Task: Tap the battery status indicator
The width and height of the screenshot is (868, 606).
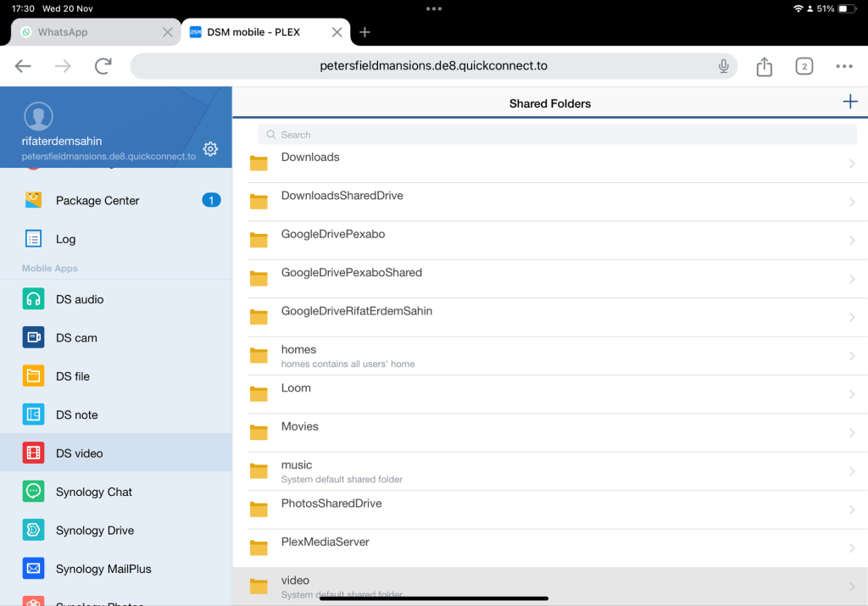Action: point(847,8)
